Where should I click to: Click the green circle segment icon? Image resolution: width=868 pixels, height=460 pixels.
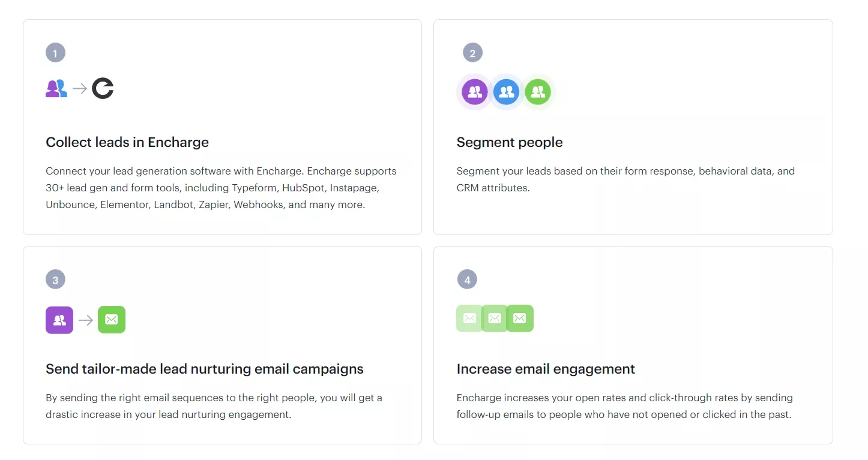pos(538,92)
